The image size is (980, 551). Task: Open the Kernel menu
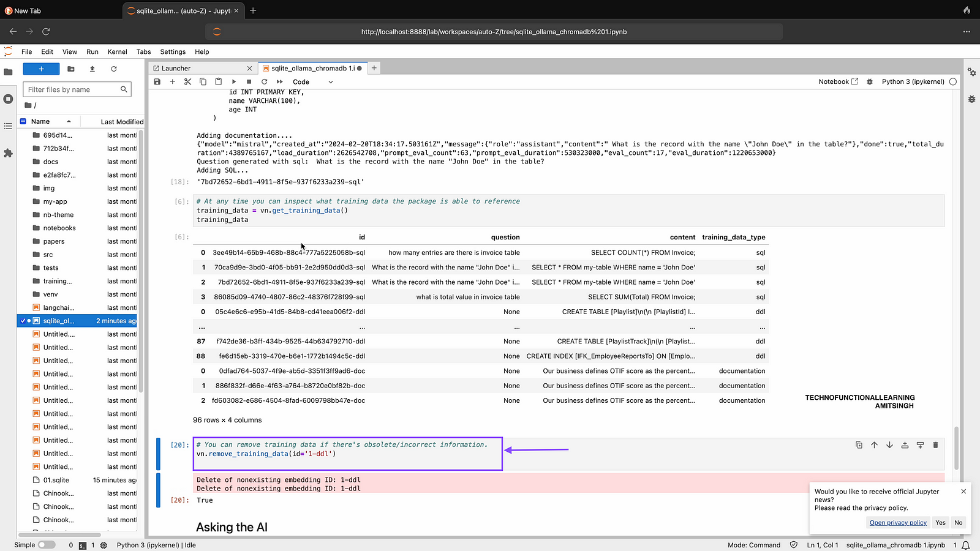point(117,52)
